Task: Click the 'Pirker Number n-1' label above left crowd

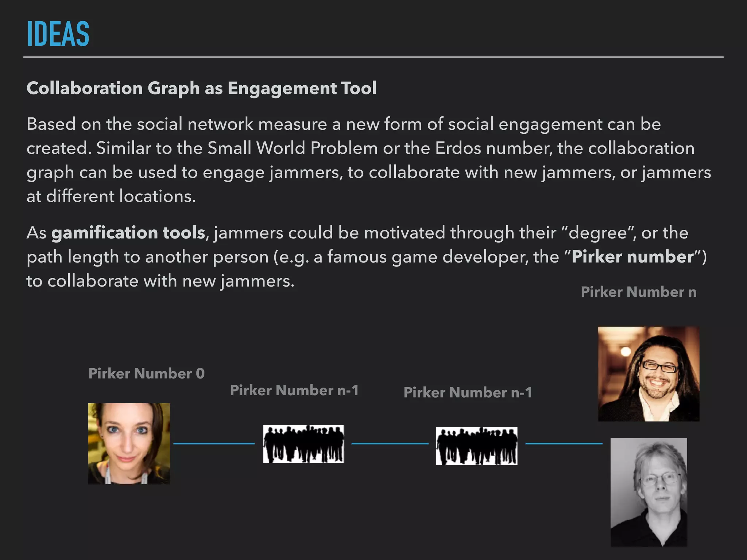Action: pyautogui.click(x=294, y=390)
